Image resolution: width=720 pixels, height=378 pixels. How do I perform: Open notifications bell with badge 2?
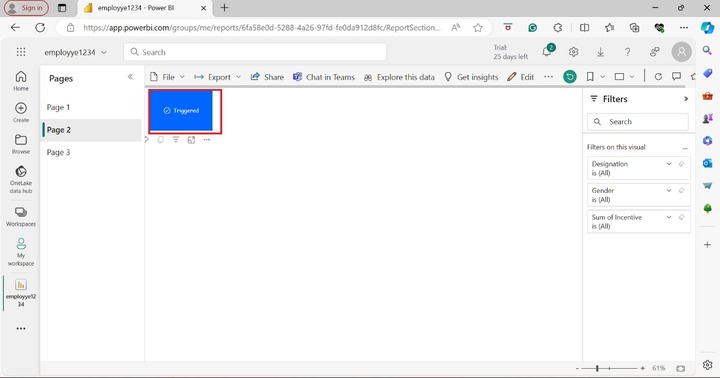pos(547,51)
